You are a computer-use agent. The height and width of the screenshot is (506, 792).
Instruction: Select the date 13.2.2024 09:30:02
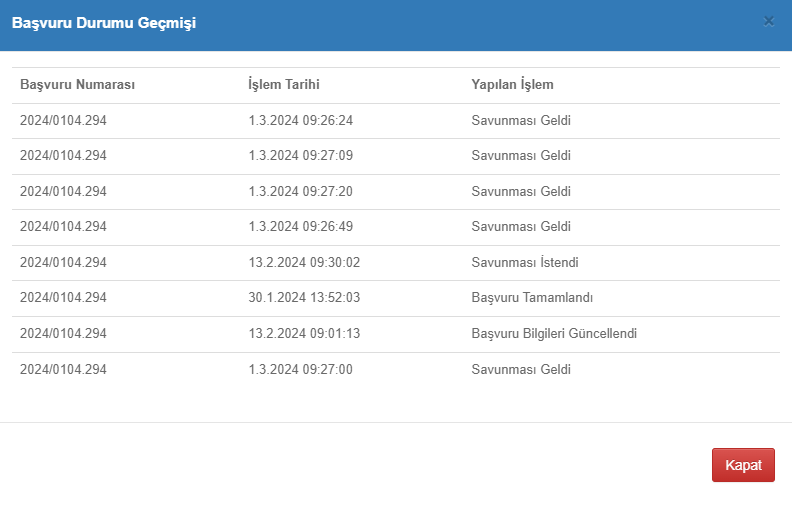(x=304, y=263)
